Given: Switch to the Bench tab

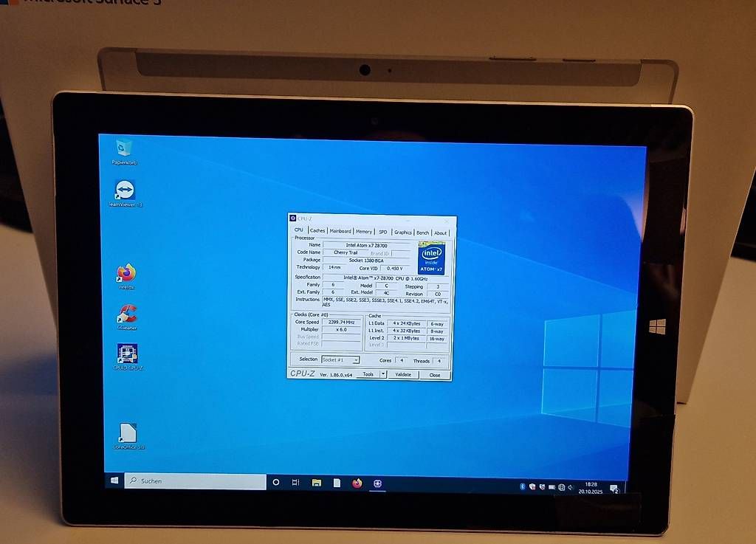Looking at the screenshot, I should tap(423, 233).
